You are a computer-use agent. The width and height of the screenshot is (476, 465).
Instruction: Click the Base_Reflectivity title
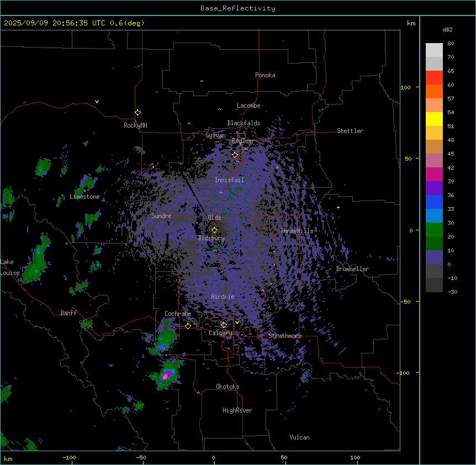[x=238, y=8]
